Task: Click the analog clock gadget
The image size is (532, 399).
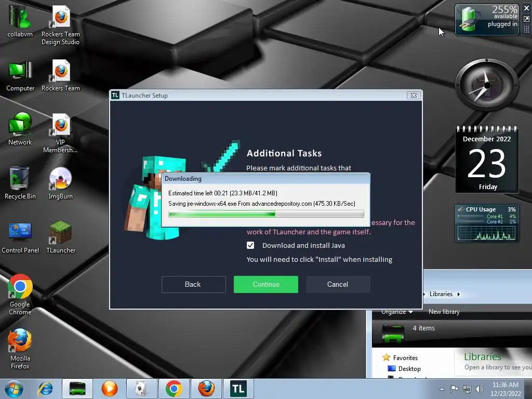Action: 486,85
